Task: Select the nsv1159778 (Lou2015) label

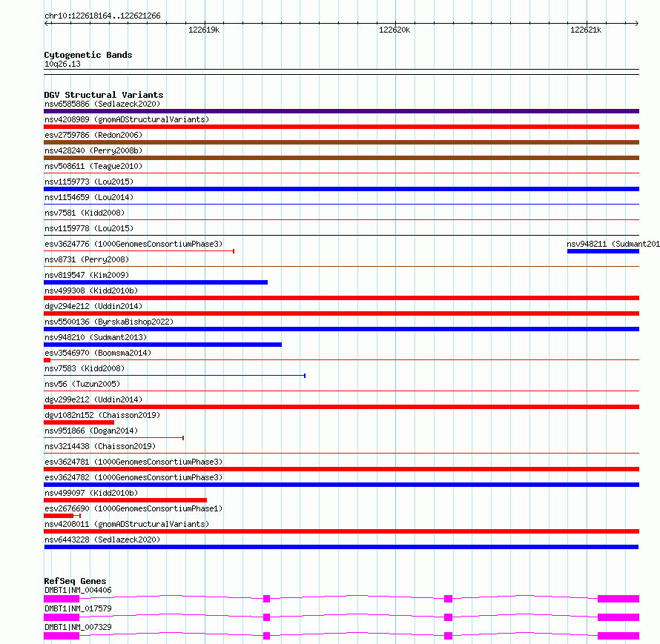Action: 89,228
